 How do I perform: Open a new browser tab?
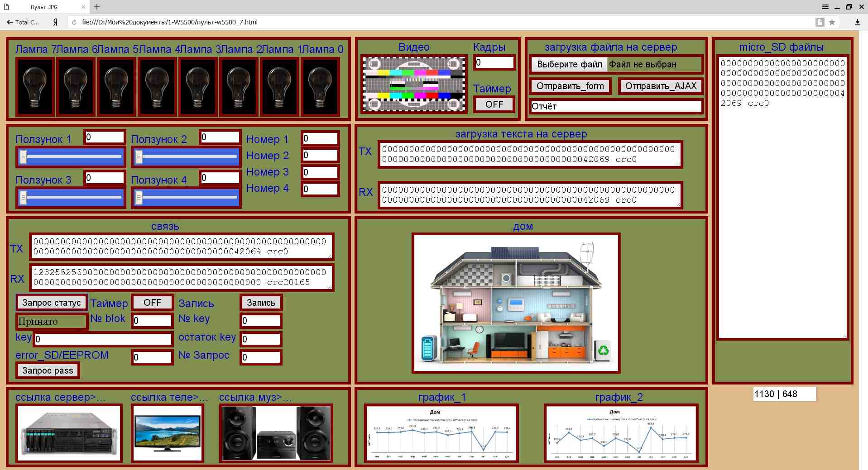click(97, 7)
